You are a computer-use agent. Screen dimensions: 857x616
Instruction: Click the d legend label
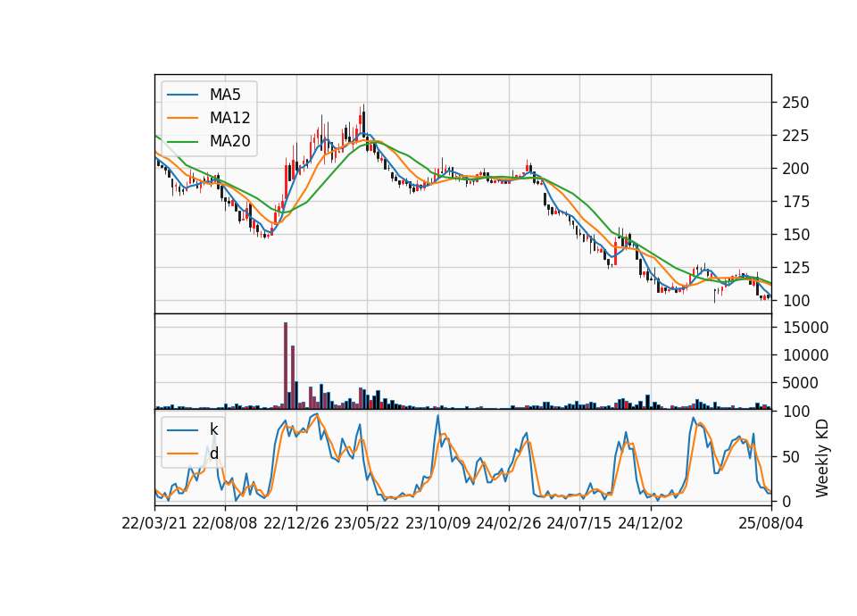pos(213,454)
